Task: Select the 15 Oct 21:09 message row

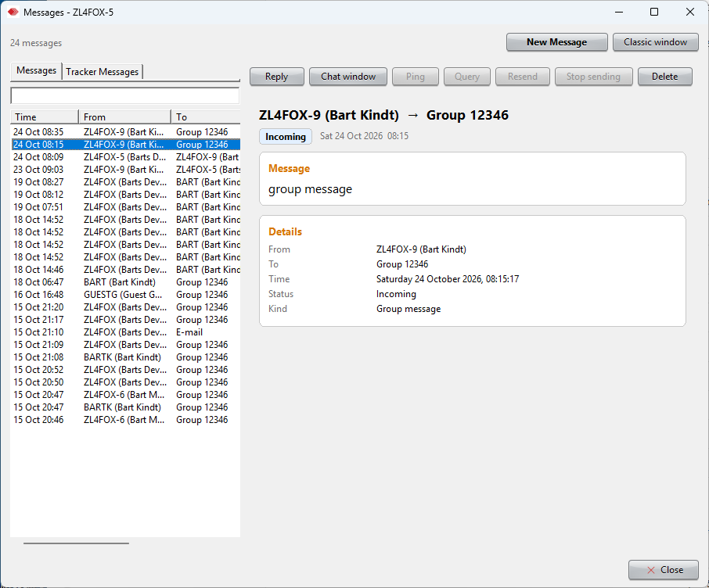Action: tap(125, 345)
